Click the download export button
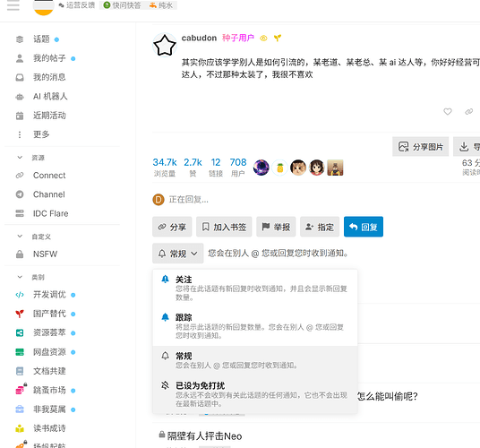480x448 pixels. coord(467,147)
